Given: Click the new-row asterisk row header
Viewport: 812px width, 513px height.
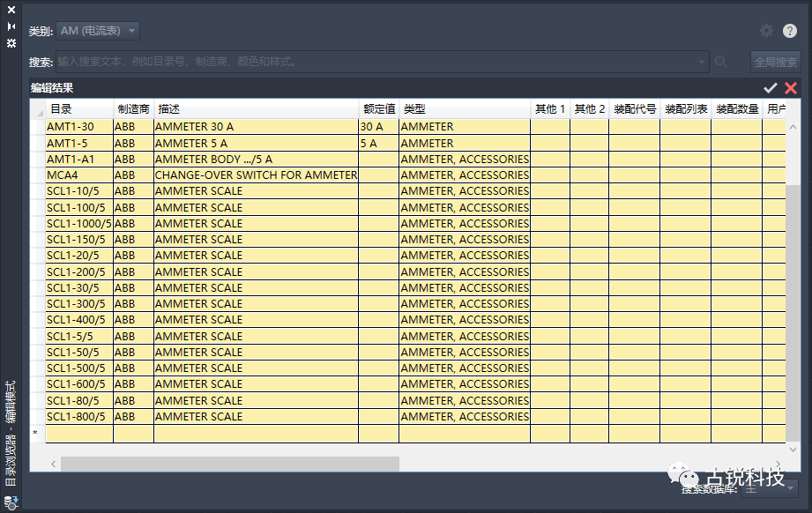Looking at the screenshot, I should click(x=38, y=434).
